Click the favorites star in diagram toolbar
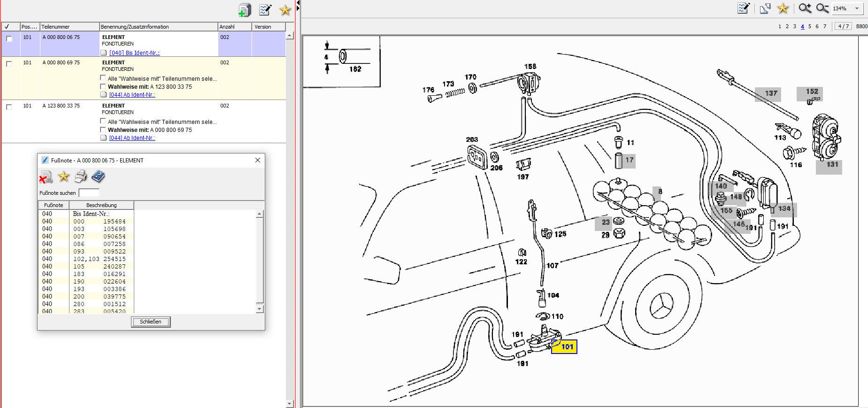The width and height of the screenshot is (868, 408). tap(783, 8)
